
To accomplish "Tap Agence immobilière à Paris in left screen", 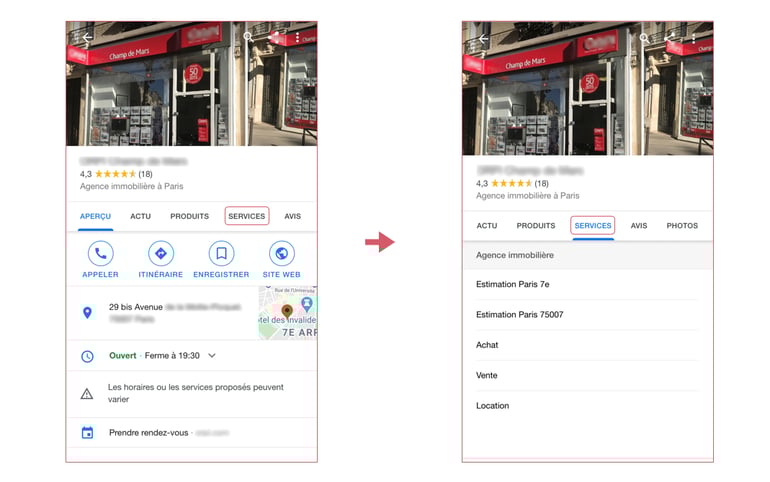I will click(x=132, y=186).
